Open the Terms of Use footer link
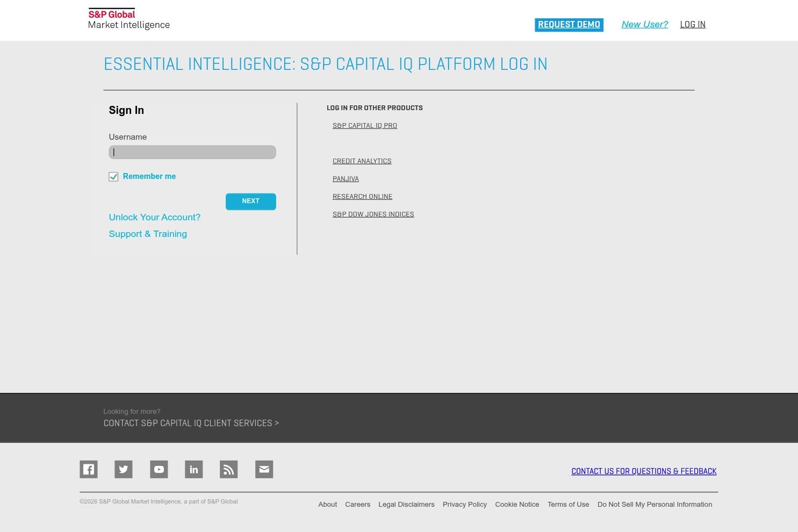 click(x=569, y=505)
